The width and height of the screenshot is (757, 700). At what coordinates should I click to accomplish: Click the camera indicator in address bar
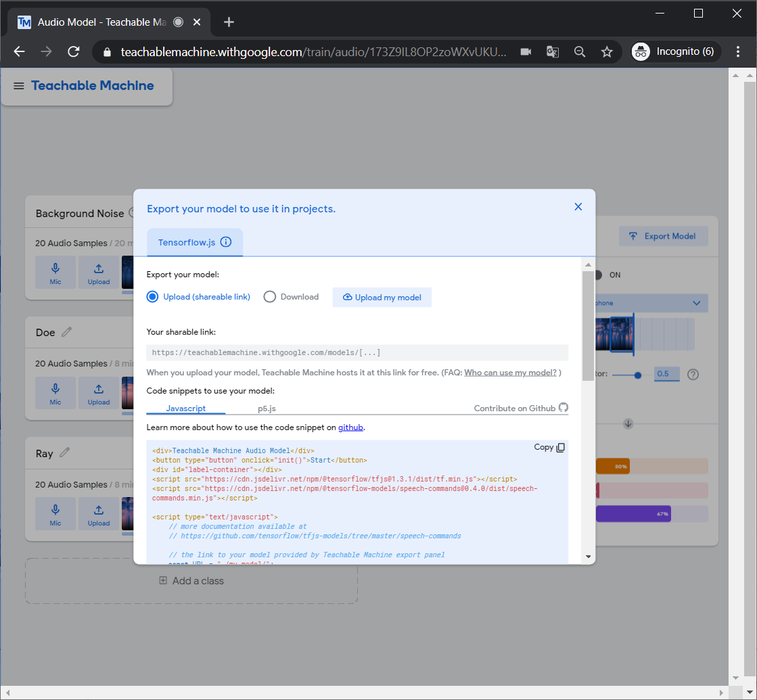coord(526,51)
